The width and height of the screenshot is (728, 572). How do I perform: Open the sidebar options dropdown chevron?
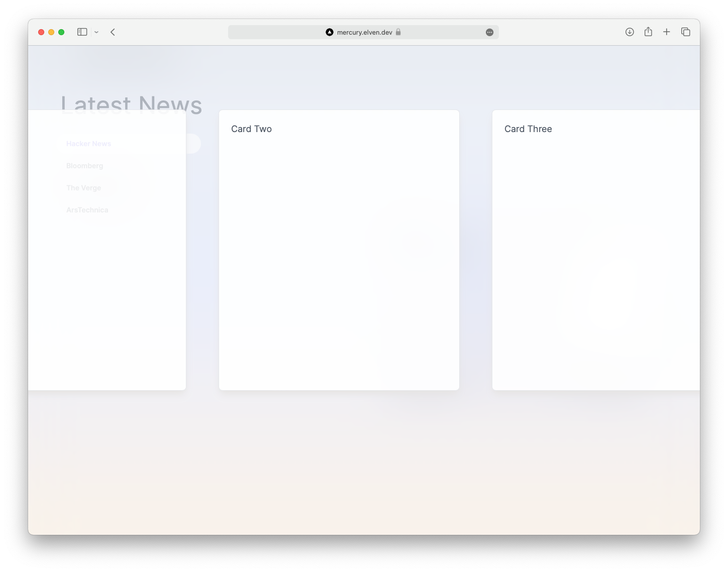(96, 32)
